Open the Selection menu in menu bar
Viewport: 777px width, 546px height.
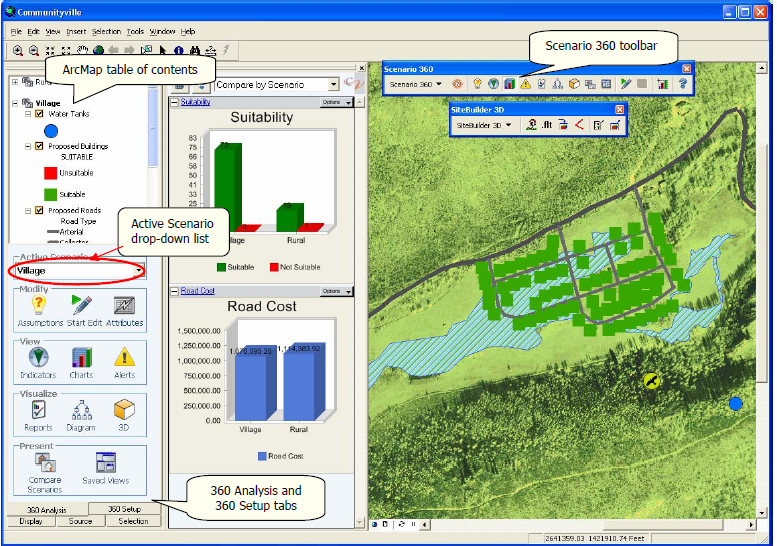coord(106,32)
